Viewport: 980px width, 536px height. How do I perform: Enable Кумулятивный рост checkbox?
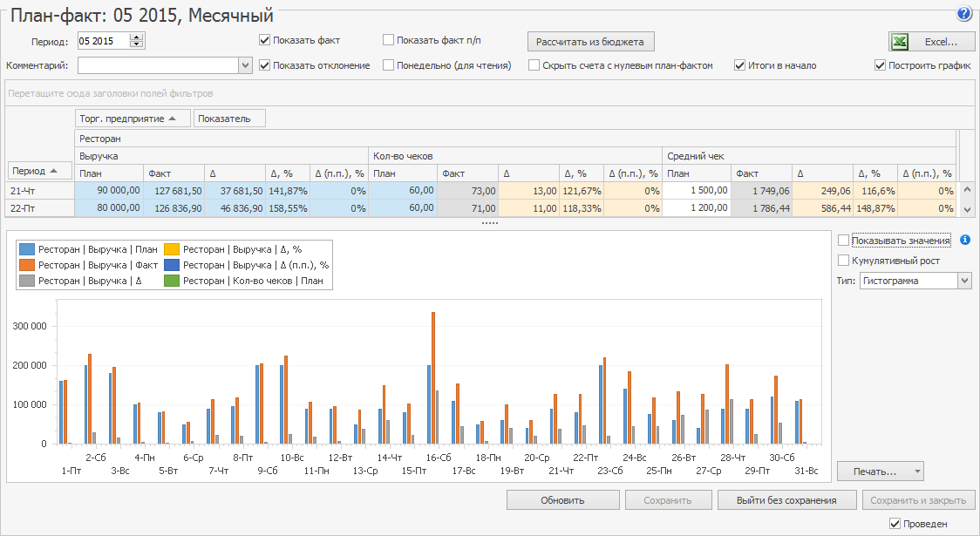coord(843,261)
